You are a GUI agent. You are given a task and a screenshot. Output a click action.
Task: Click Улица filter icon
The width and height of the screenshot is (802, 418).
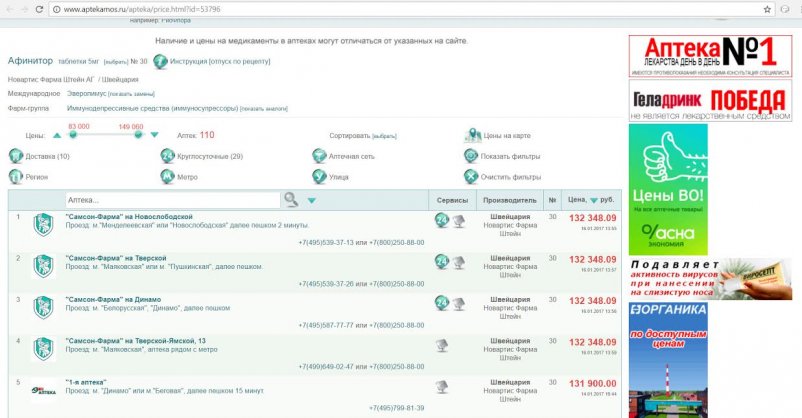point(319,177)
